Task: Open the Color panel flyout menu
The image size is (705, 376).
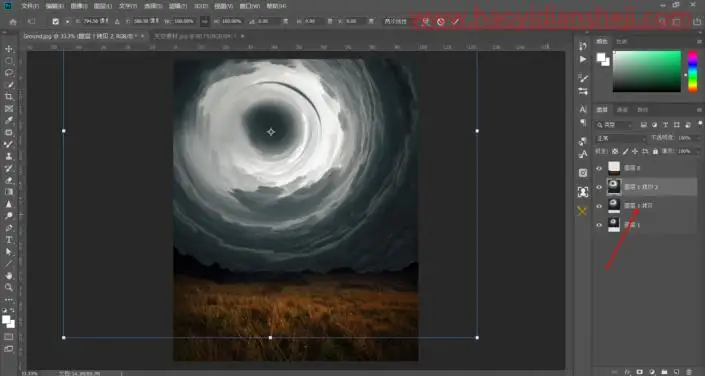Action: coord(699,41)
